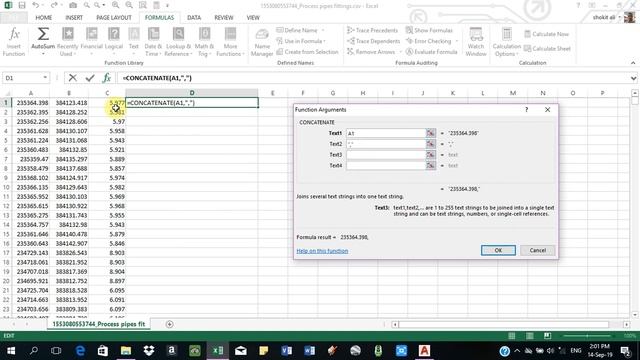Click Trace Precedents

pyautogui.click(x=372, y=30)
